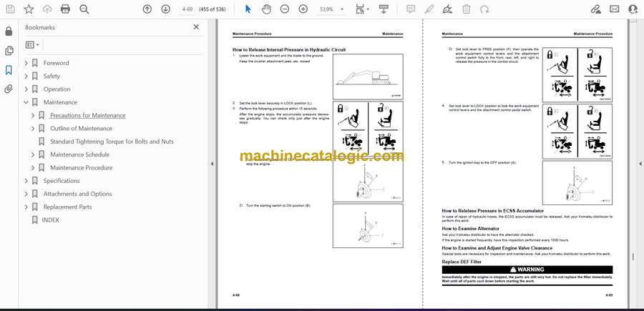This screenshot has width=644, height=311.
Task: Expand the Specifications bookmark
Action: [26, 181]
